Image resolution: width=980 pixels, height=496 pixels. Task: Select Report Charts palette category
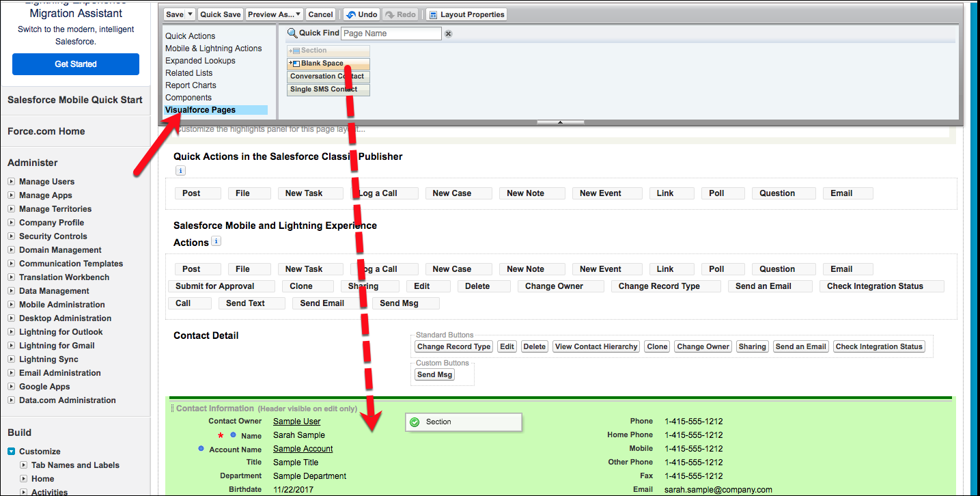[191, 85]
